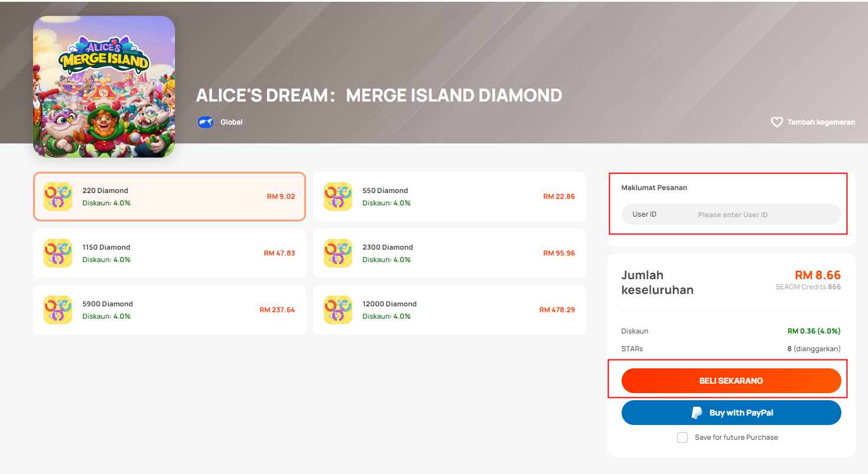Screen dimensions: 868x474
Task: Click the 550 Diamond package icon
Action: pos(338,197)
